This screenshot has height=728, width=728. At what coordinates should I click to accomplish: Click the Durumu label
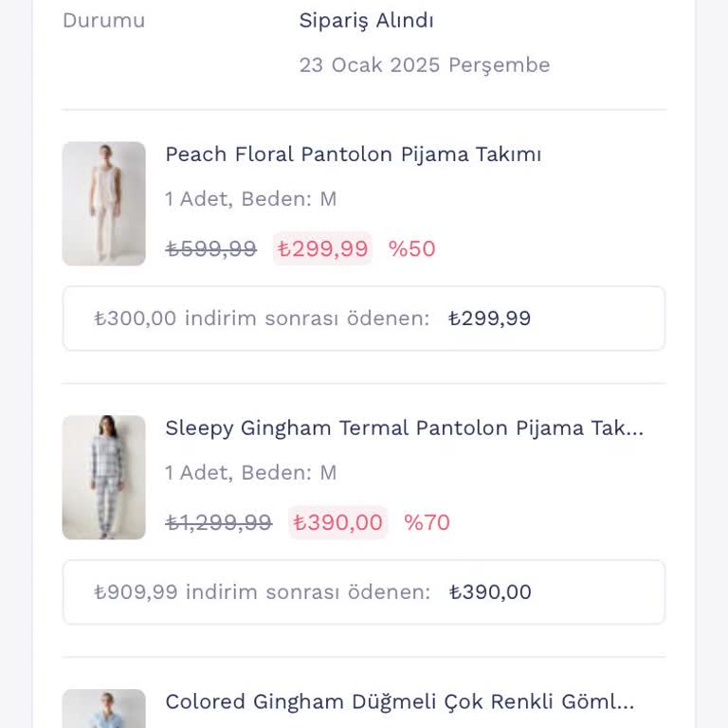click(x=103, y=20)
